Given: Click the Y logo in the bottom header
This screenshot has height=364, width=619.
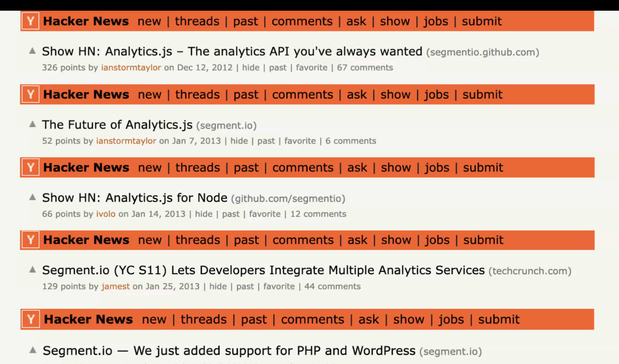Looking at the screenshot, I should (31, 319).
